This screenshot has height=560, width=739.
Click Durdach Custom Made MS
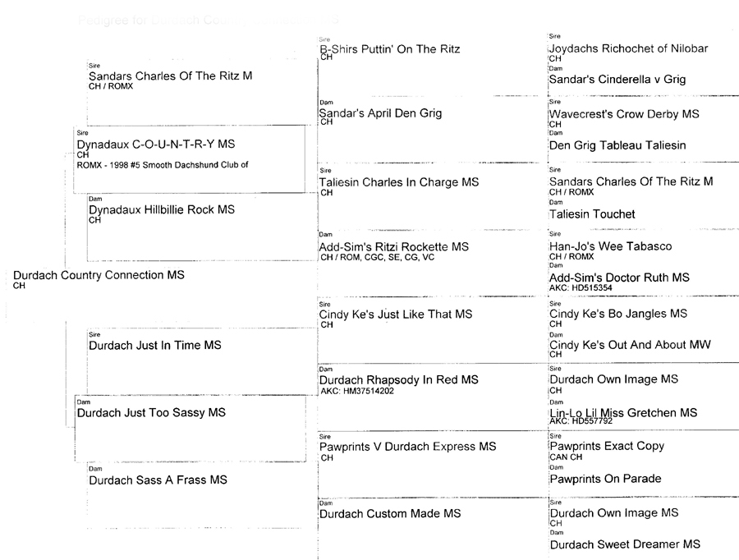pos(389,514)
